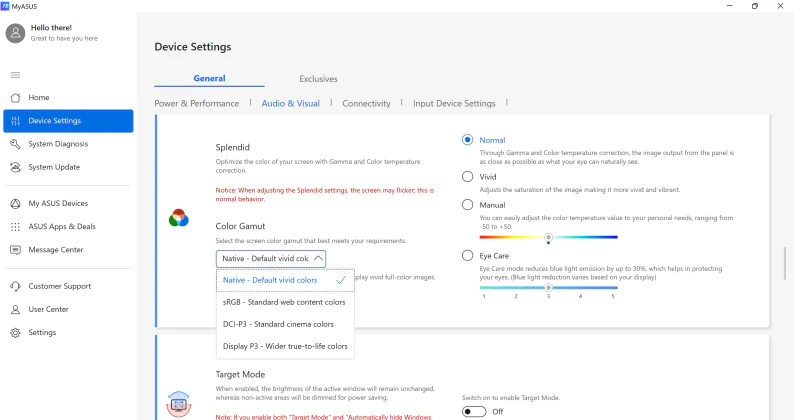The width and height of the screenshot is (794, 420).
Task: Click the Target Mode monitor icon
Action: click(179, 404)
